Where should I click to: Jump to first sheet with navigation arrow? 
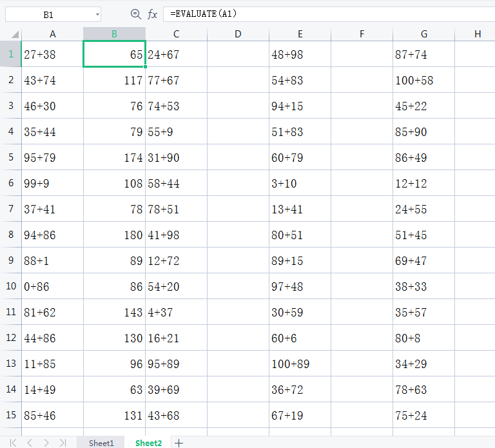[x=14, y=443]
